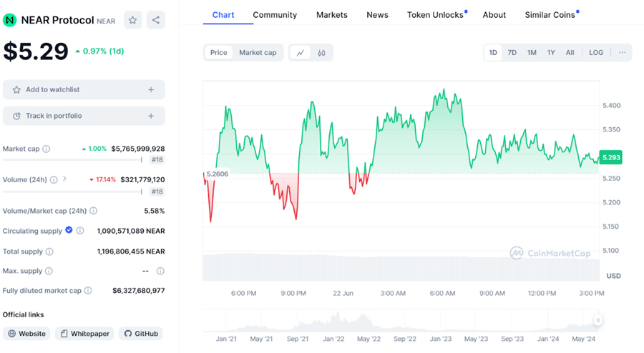Open the chart more options ellipsis menu
Screen dimensions: 644x353
[622, 53]
